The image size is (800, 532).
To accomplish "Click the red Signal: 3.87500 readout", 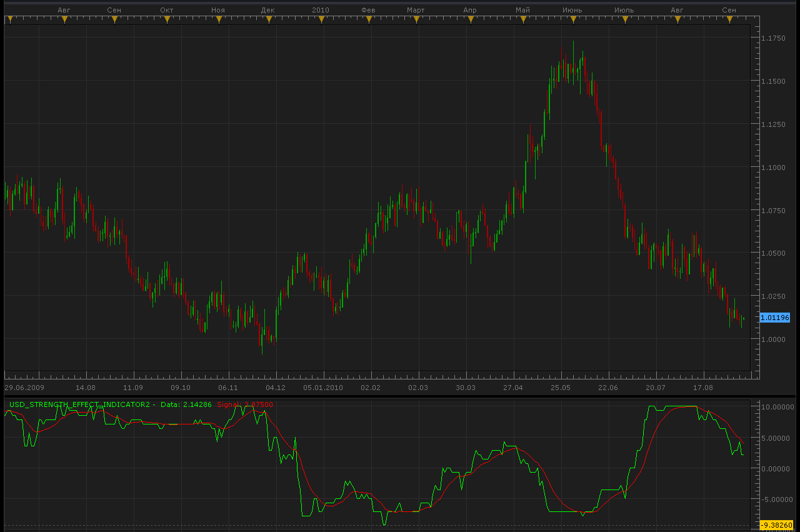I will 245,404.
